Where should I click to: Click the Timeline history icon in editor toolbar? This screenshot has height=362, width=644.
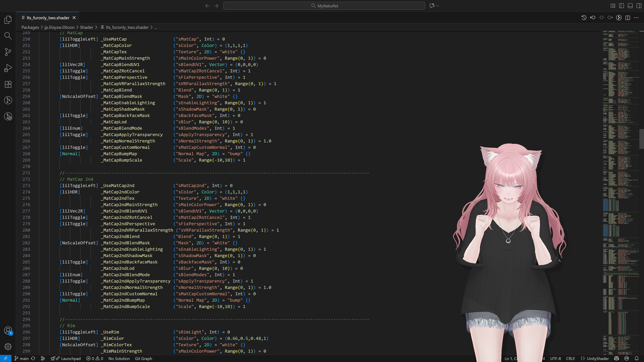(584, 17)
